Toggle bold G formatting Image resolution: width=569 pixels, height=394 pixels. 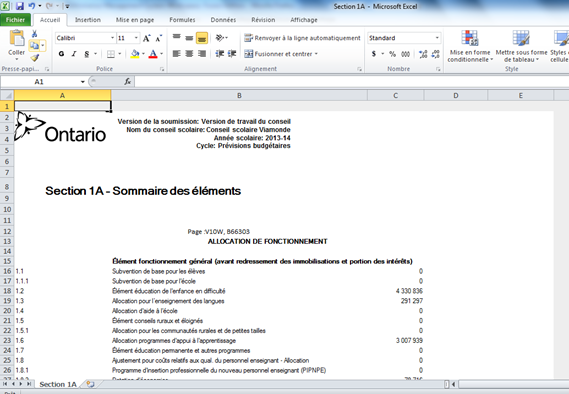pyautogui.click(x=61, y=54)
